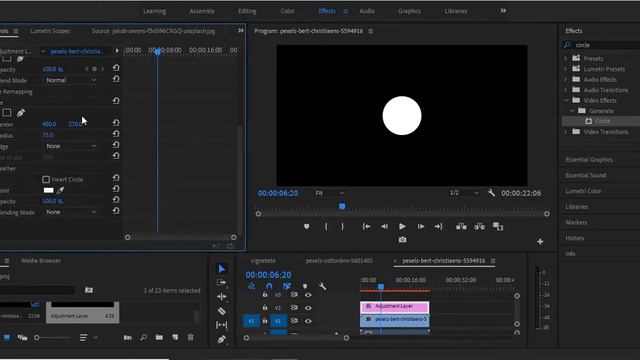Collapse Generate folder
This screenshot has width=640, height=360.
coord(572,111)
